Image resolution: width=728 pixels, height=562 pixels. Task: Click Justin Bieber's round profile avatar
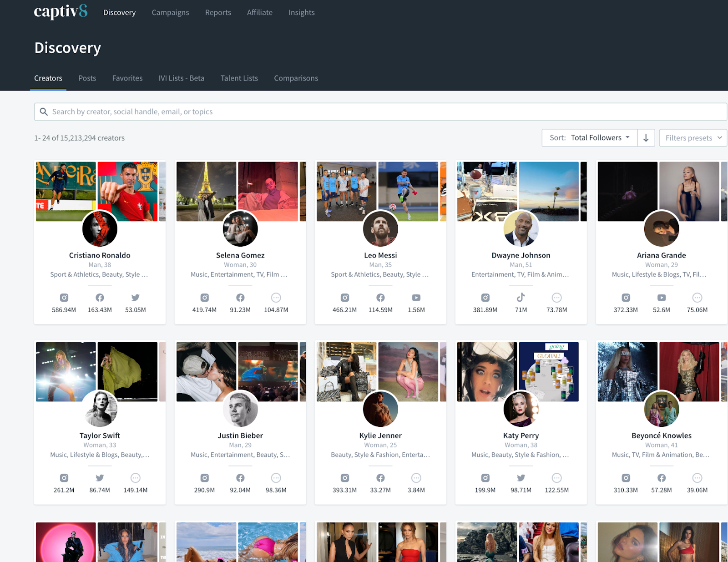[x=240, y=409]
